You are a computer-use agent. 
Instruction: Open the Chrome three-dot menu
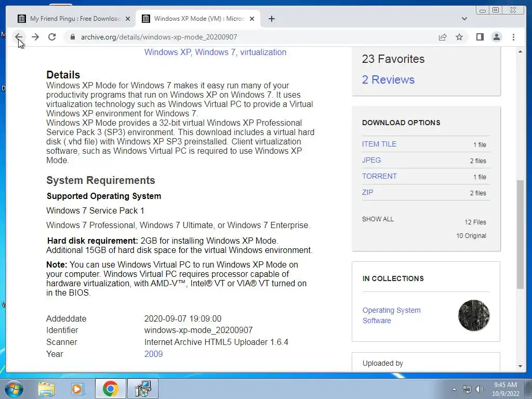[513, 37]
